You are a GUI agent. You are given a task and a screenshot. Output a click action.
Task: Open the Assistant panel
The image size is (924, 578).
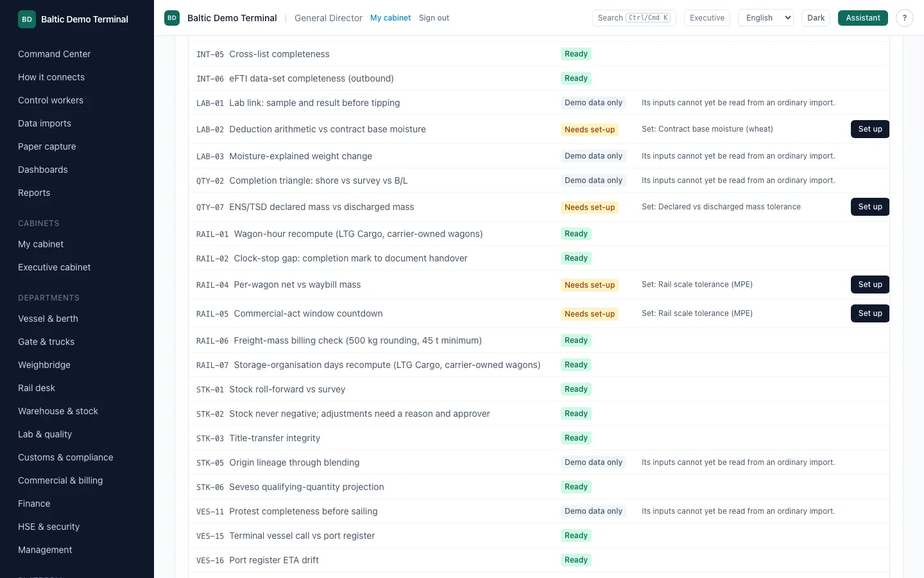862,18
